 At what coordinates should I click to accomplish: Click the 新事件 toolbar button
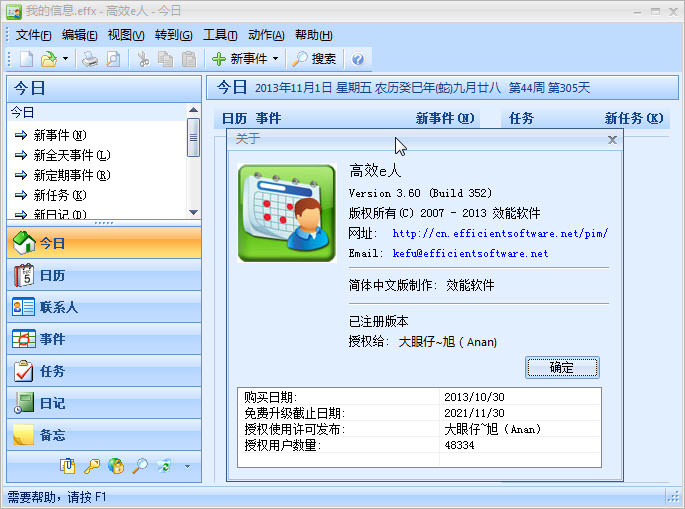[x=239, y=59]
